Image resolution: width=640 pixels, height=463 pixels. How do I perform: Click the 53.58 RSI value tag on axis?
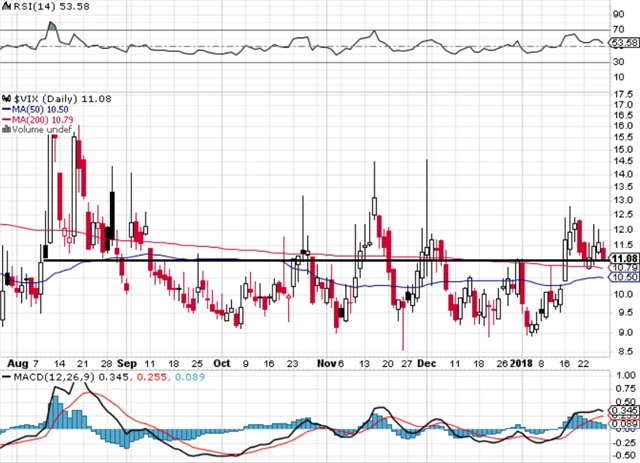point(623,44)
